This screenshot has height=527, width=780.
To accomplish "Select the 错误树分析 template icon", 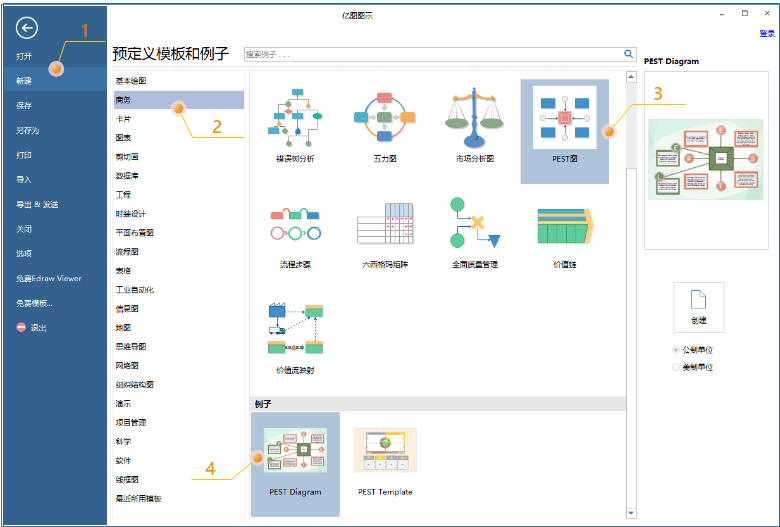I will (x=295, y=118).
